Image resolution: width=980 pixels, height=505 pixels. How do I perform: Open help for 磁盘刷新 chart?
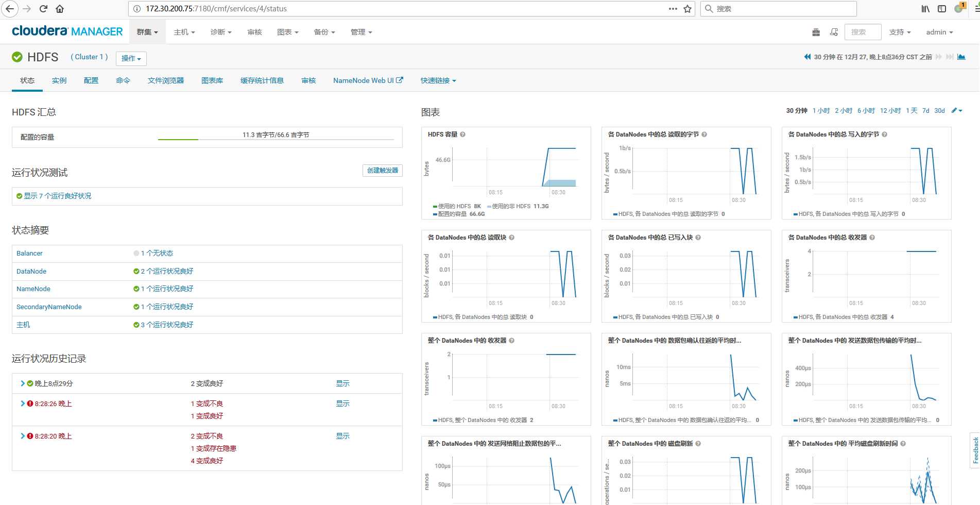point(698,444)
